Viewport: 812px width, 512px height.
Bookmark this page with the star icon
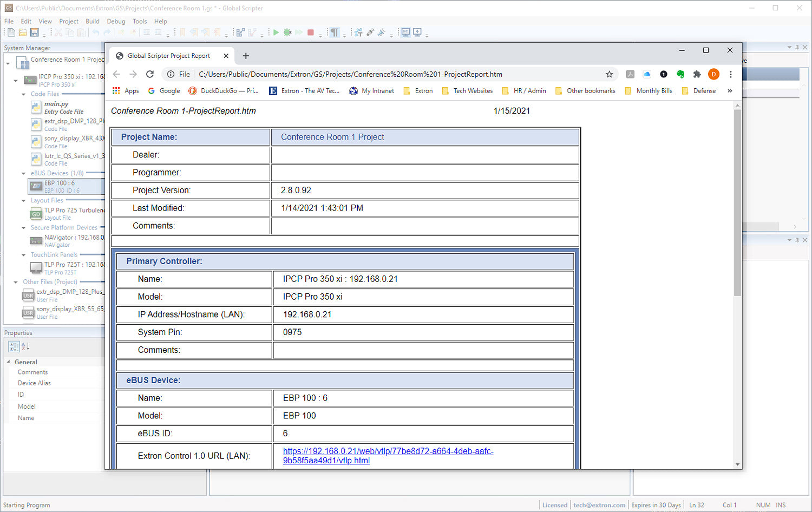[x=610, y=74]
